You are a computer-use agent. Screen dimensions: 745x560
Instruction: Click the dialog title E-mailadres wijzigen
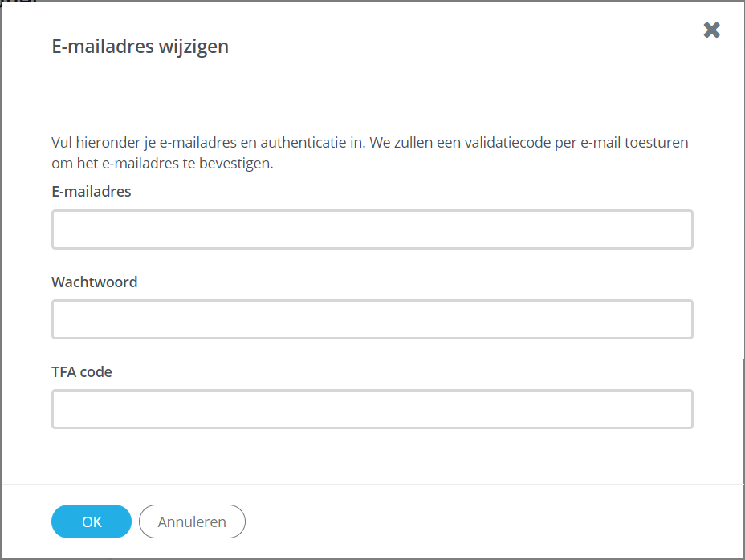140,47
